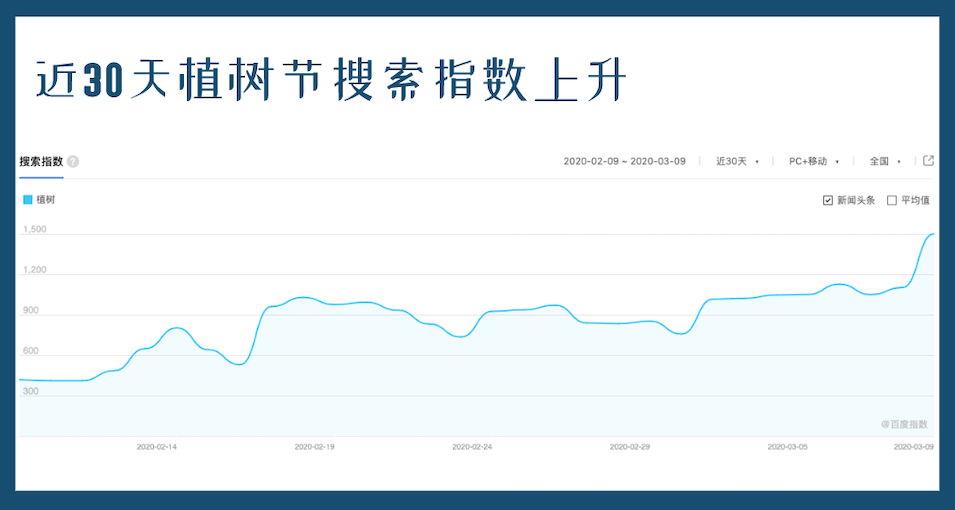
Task: Open the date range 2020-02-09 ~ 2020-03-09 picker
Action: point(624,161)
